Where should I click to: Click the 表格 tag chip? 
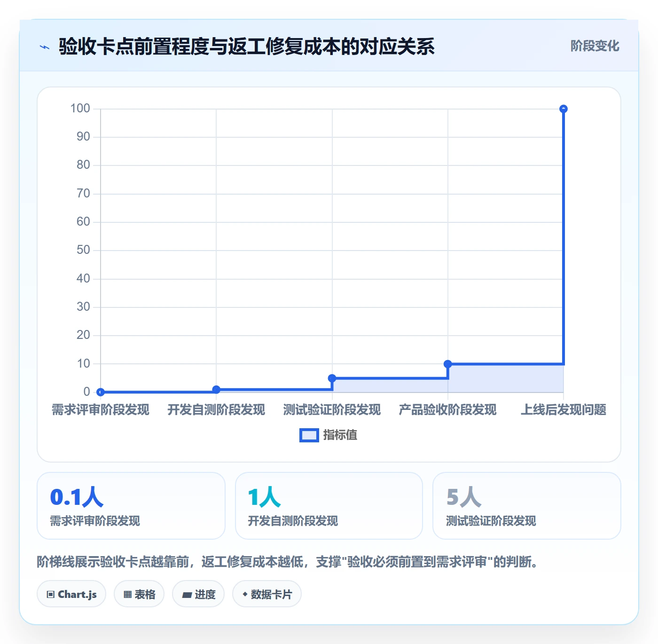tap(139, 594)
